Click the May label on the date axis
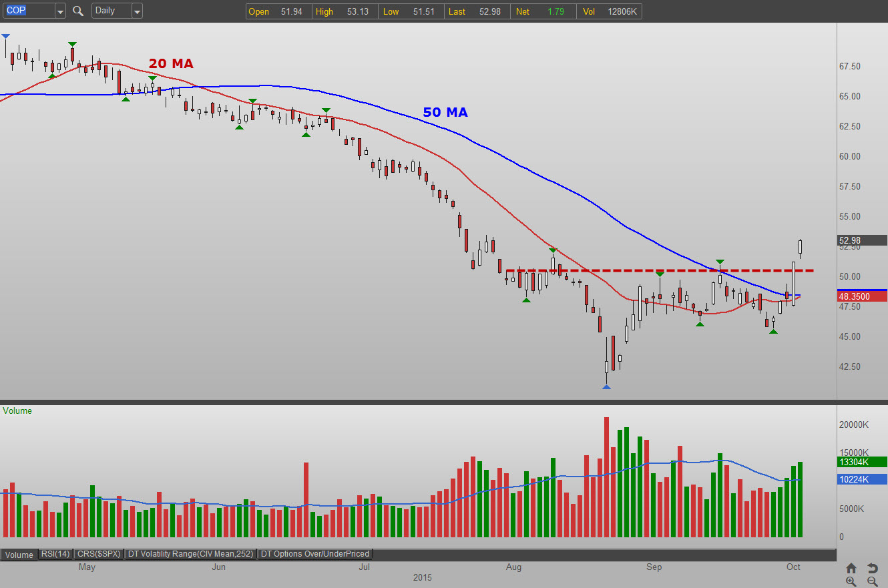This screenshot has height=588, width=888. click(87, 567)
